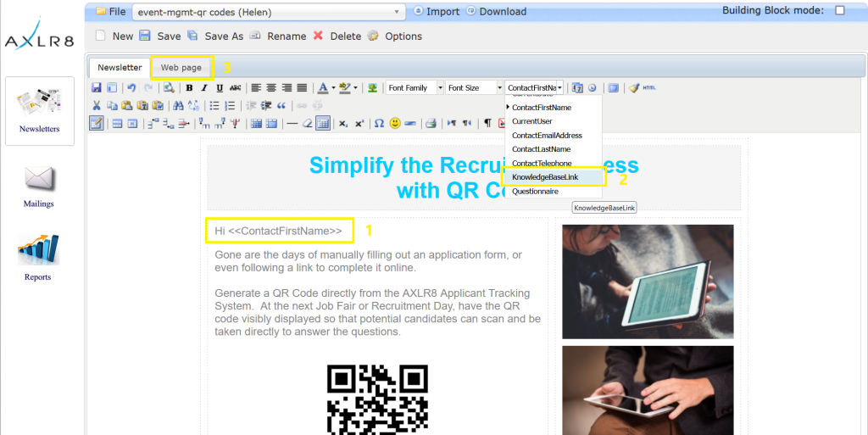Show invisible characters pilcrow icon
The height and width of the screenshot is (435, 868).
pos(487,123)
